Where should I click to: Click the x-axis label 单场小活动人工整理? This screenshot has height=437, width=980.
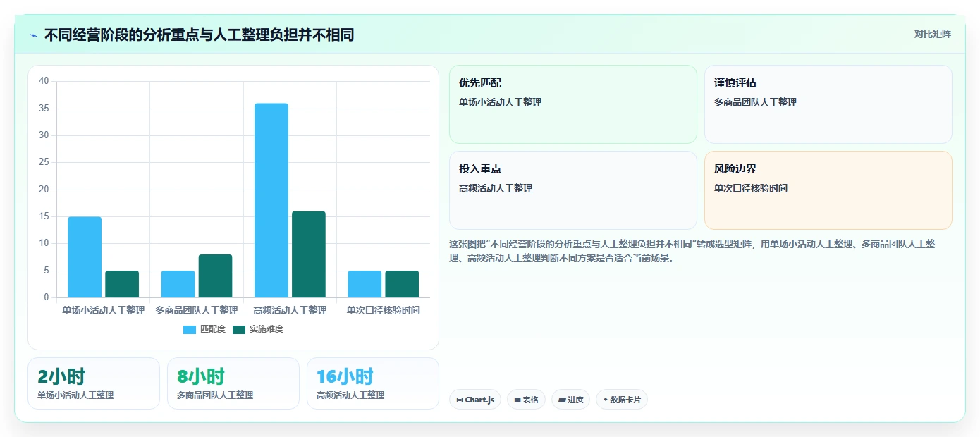[x=103, y=310]
